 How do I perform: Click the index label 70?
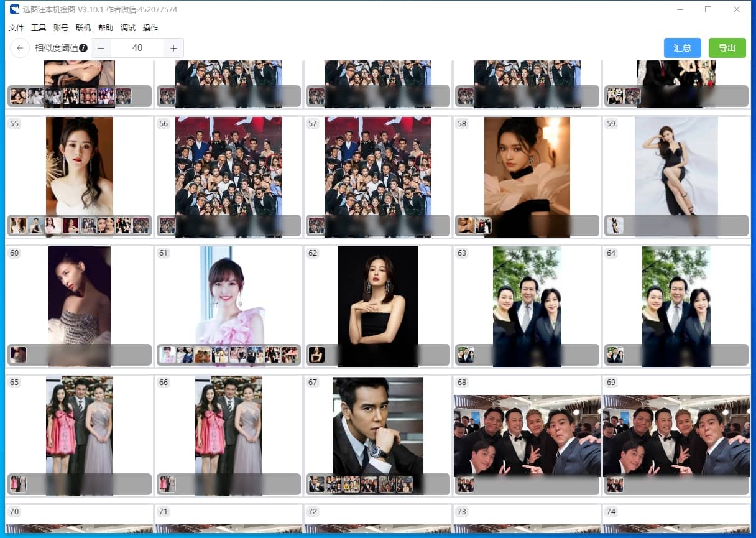coord(14,512)
